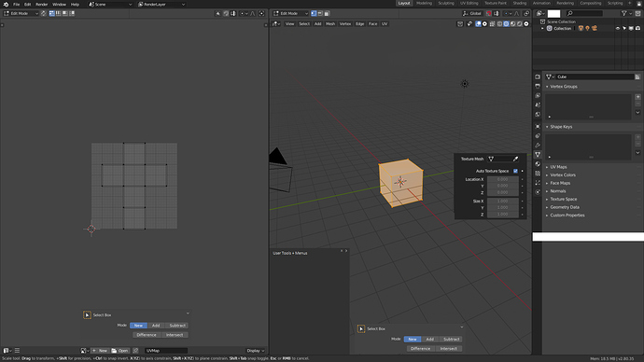Viewport: 644px width, 362px height.
Task: Open the Mesh menu in 3D viewport
Action: pyautogui.click(x=330, y=24)
